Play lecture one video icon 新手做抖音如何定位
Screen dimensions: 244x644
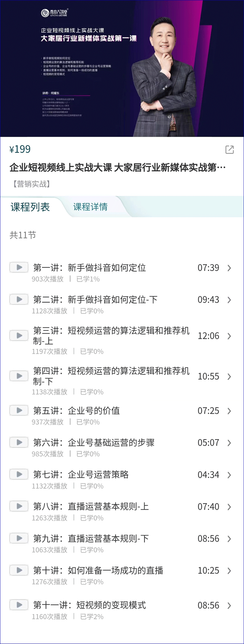pos(19,267)
